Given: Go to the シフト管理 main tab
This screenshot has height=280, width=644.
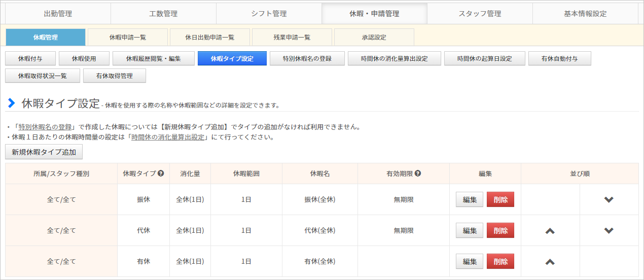Looking at the screenshot, I should [x=269, y=14].
